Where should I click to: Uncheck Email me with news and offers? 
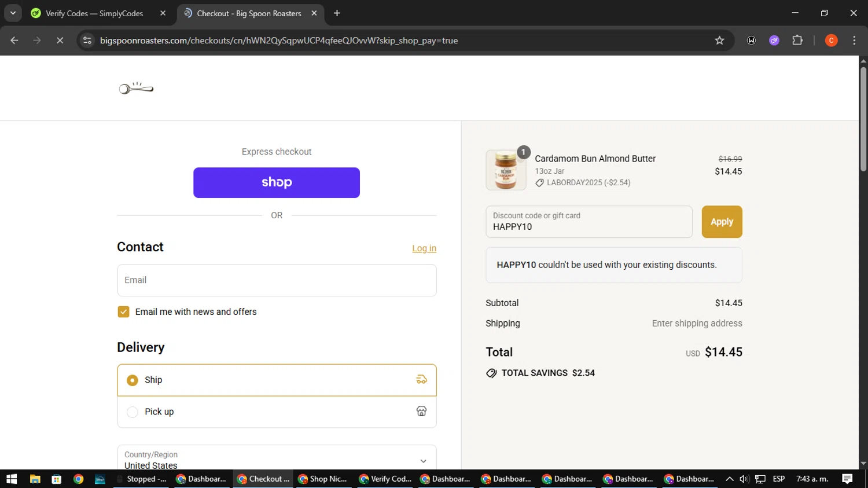point(123,312)
